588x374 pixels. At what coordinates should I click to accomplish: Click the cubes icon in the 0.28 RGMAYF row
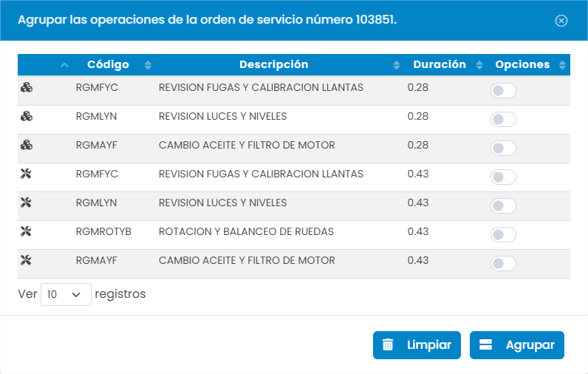point(27,145)
